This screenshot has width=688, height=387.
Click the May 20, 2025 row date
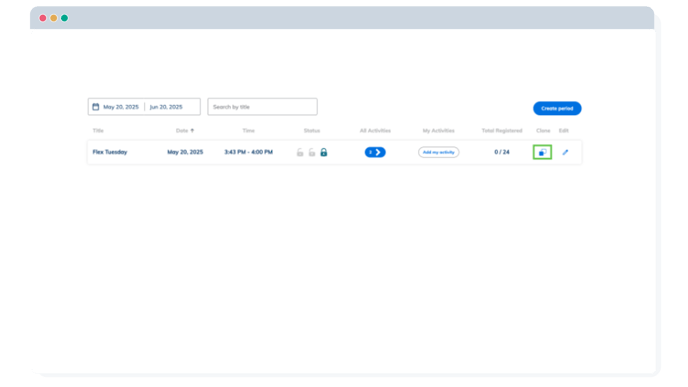point(185,152)
